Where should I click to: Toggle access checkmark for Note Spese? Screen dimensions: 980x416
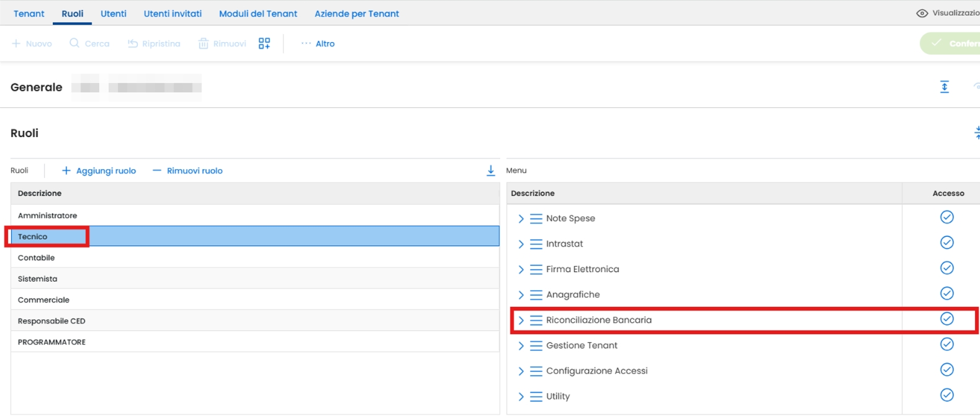[946, 217]
